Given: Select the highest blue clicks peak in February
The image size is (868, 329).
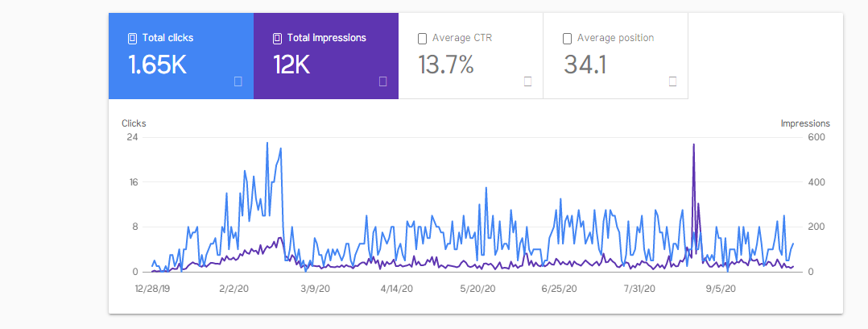Looking at the screenshot, I should [267, 143].
